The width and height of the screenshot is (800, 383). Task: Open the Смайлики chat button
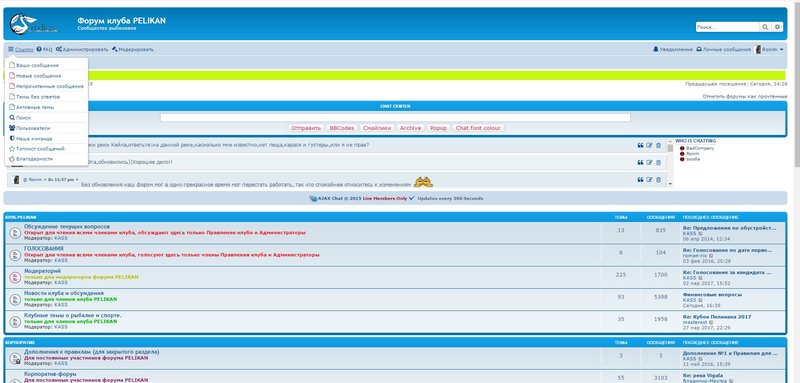(377, 128)
